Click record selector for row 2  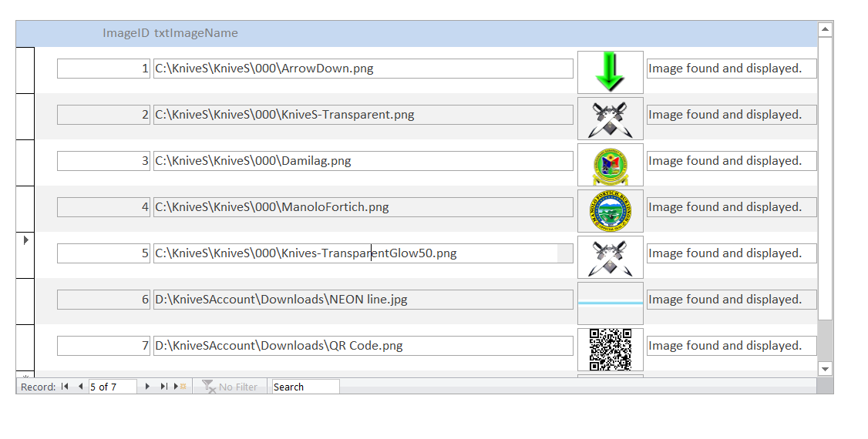25,116
